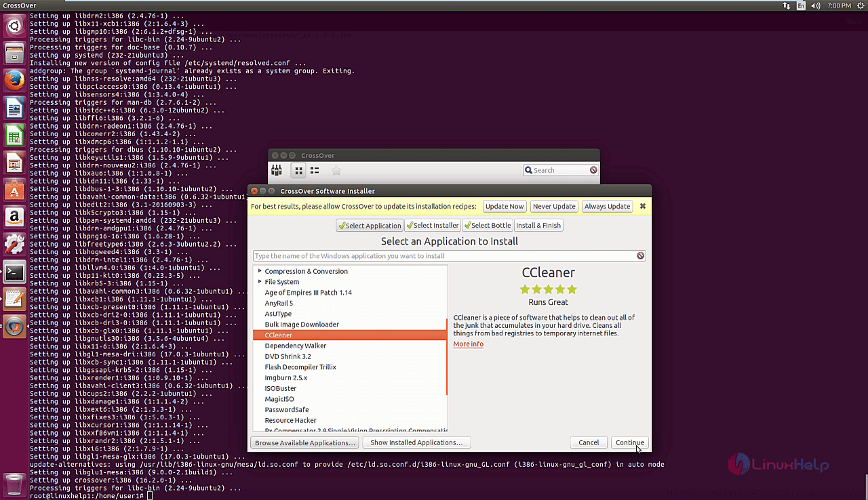Click the Select Application step button

coord(370,226)
